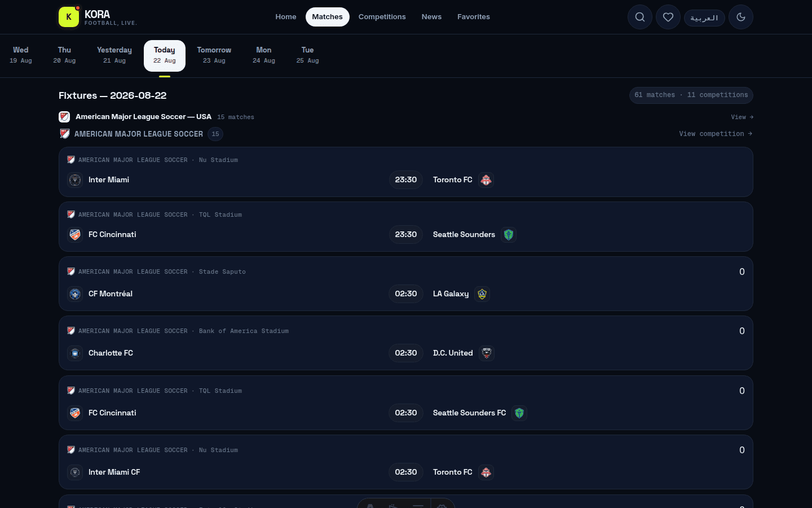The image size is (812, 508).
Task: Toggle dark mode with the moon icon
Action: (x=741, y=17)
